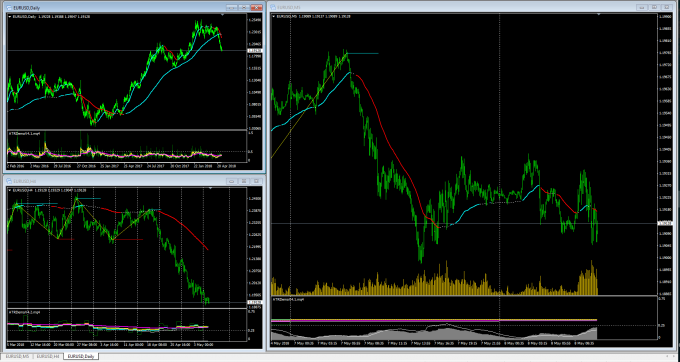Click the chart shift triangle on Daily chart

222,15
